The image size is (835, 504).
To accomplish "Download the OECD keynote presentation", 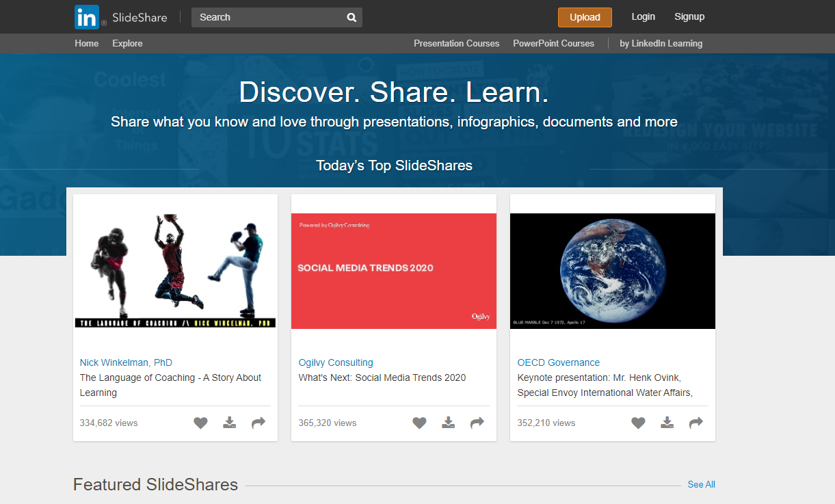I will (667, 423).
